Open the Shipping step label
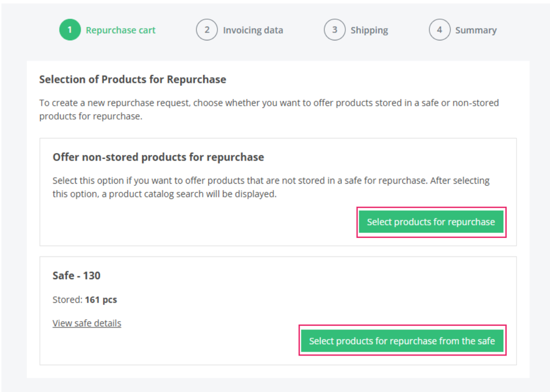The height and width of the screenshot is (392, 550). coord(369,30)
